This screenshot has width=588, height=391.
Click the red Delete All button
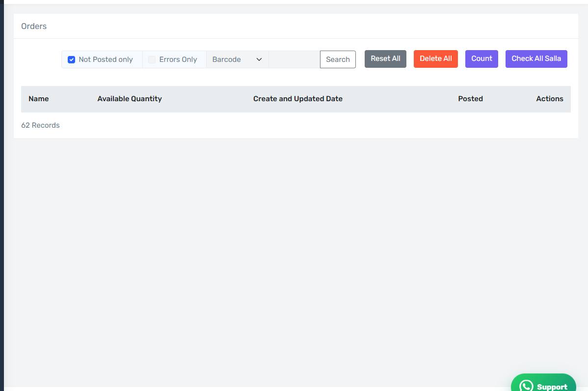436,59
